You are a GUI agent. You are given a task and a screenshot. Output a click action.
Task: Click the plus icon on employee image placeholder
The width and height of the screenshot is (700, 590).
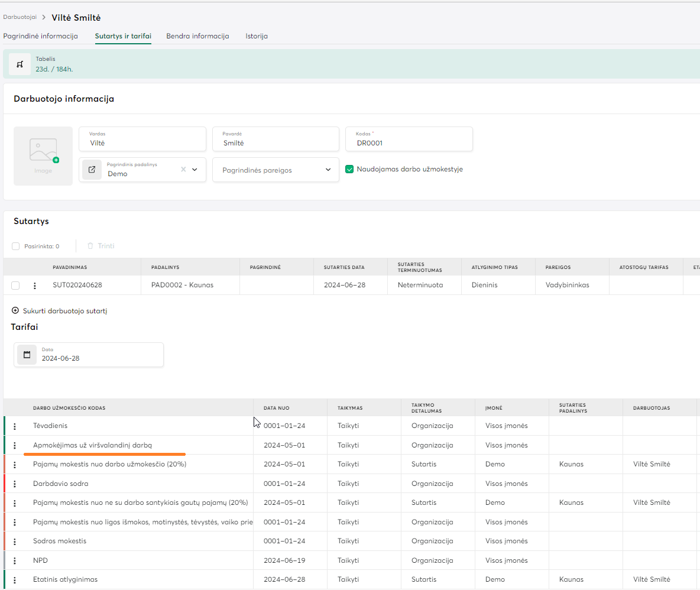tap(56, 160)
